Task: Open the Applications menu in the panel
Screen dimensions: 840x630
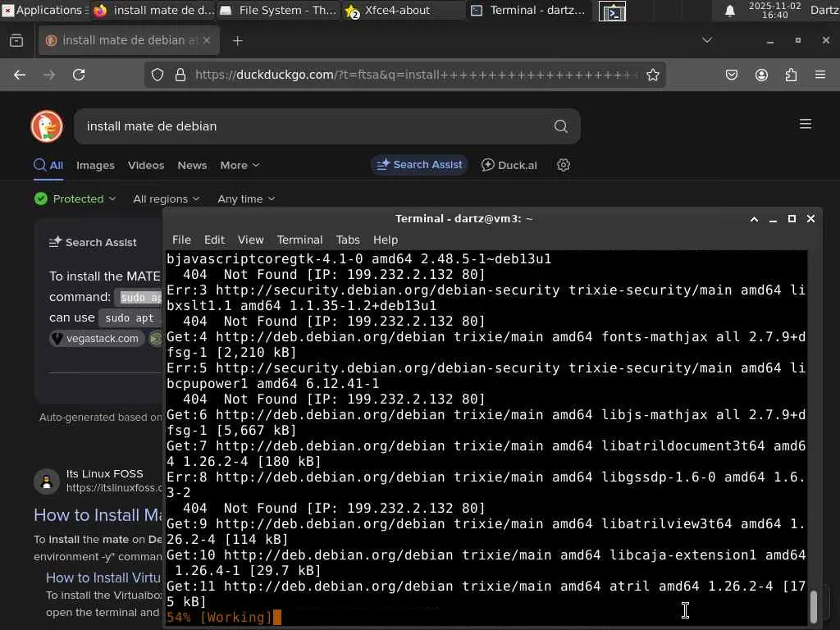Action: (x=45, y=10)
